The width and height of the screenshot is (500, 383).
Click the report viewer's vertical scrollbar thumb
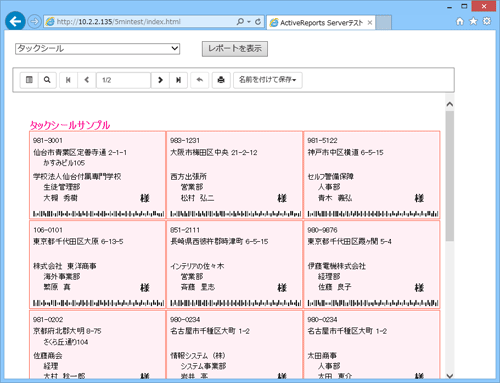(450, 176)
